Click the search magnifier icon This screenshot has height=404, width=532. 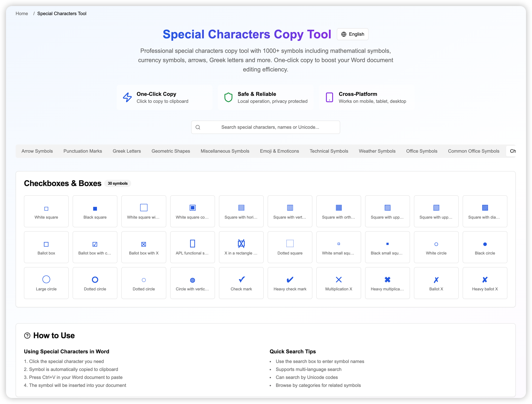pyautogui.click(x=198, y=127)
